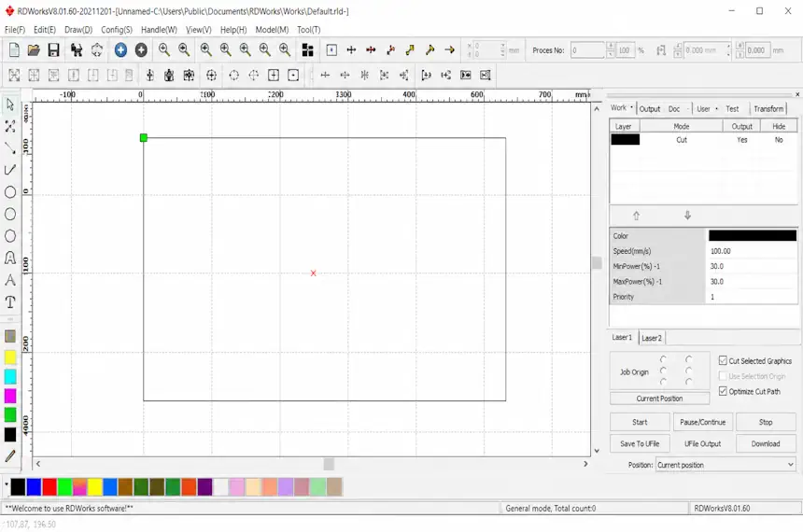Move layer down with the down arrow
Viewport: 803px width, 532px height.
688,216
